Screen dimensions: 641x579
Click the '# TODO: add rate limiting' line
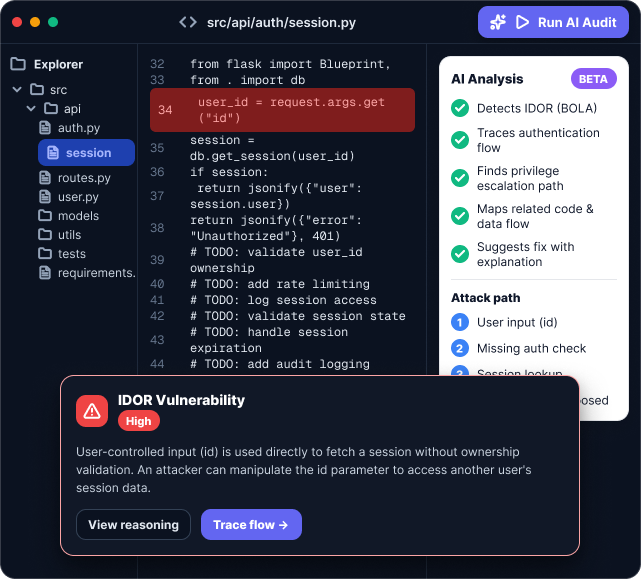tap(280, 284)
